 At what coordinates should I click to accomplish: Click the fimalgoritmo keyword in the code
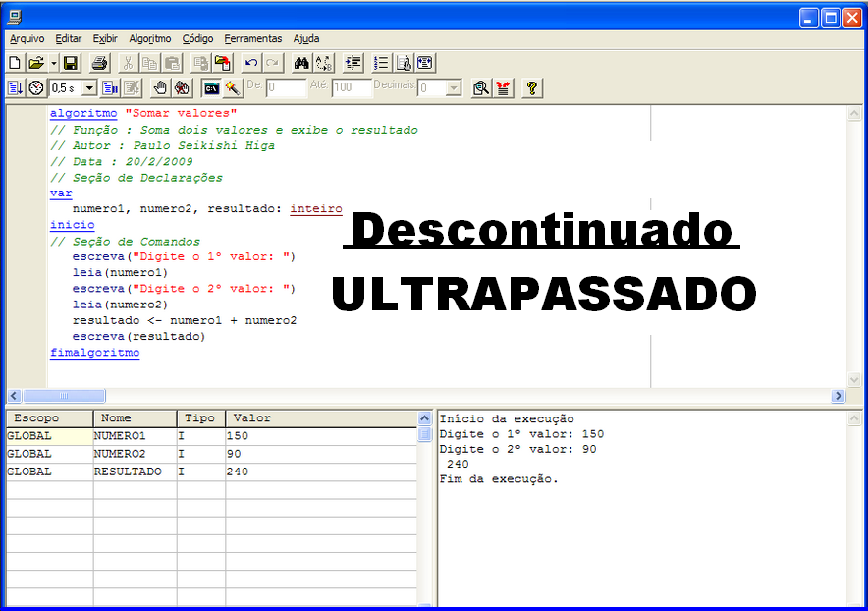coord(94,352)
